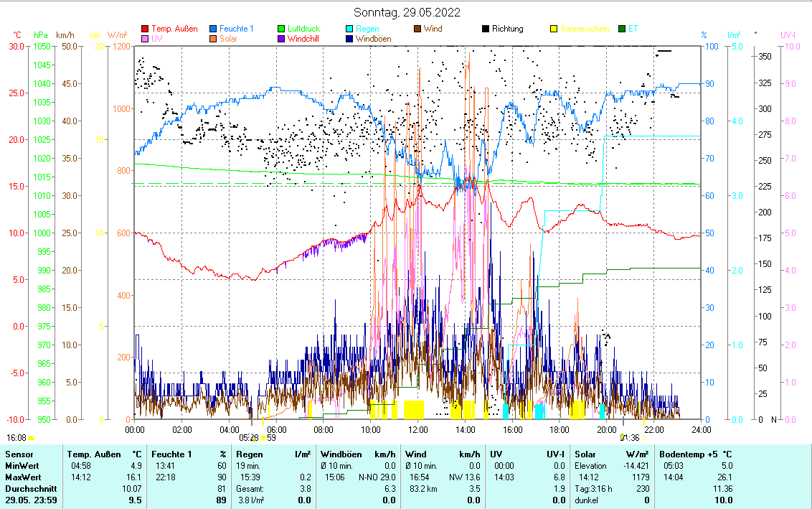Click the Regen legend label
The width and height of the screenshot is (812, 509).
pyautogui.click(x=367, y=29)
